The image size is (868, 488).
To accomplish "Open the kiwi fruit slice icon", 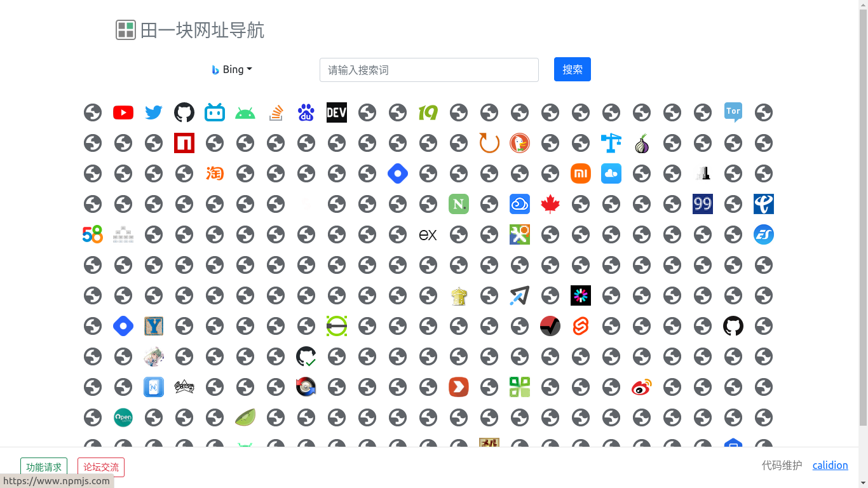I will [x=245, y=417].
